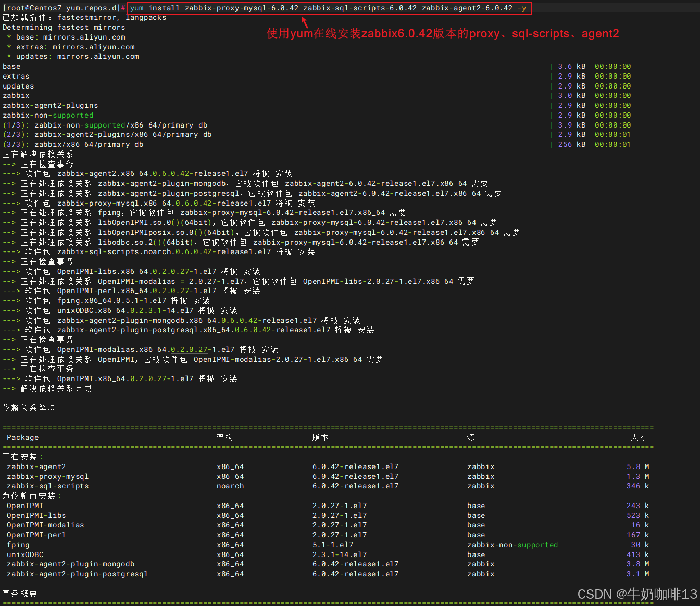The width and height of the screenshot is (700, 606).
Task: Select 'zabbix-proxy-mysql' in the install table
Action: coord(48,477)
